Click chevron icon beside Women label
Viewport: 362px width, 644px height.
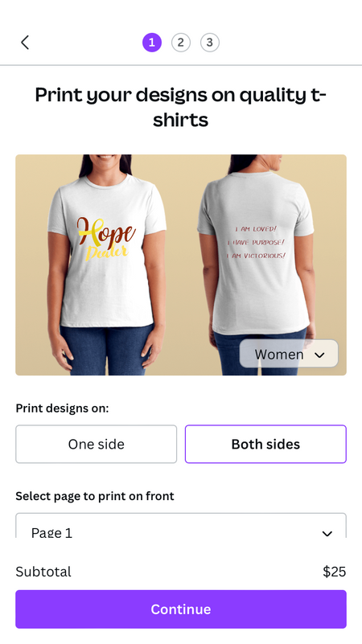pos(319,355)
